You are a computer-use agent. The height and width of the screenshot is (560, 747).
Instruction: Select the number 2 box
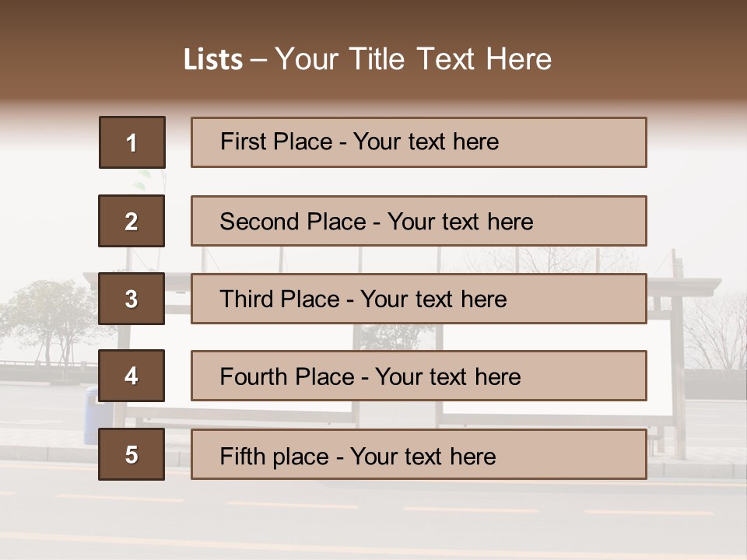point(132,221)
